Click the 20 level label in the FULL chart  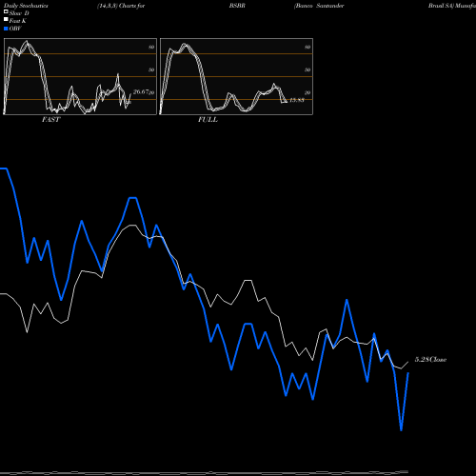click(x=307, y=92)
